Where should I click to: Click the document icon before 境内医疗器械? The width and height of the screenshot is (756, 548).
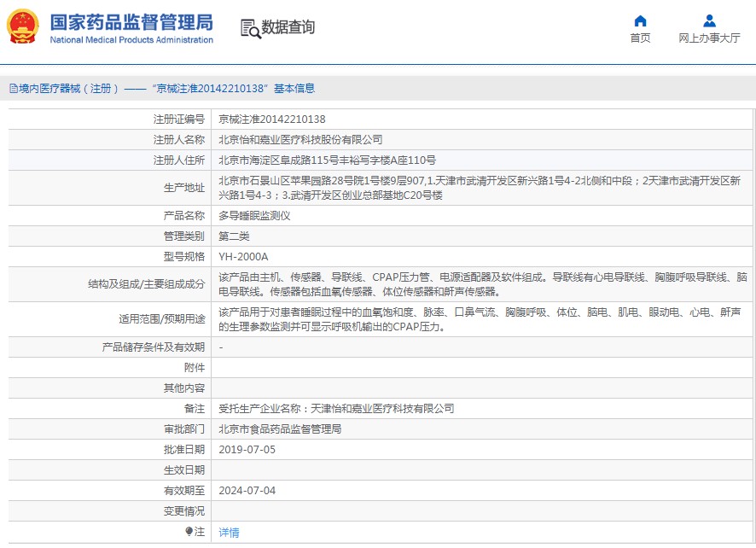point(14,88)
